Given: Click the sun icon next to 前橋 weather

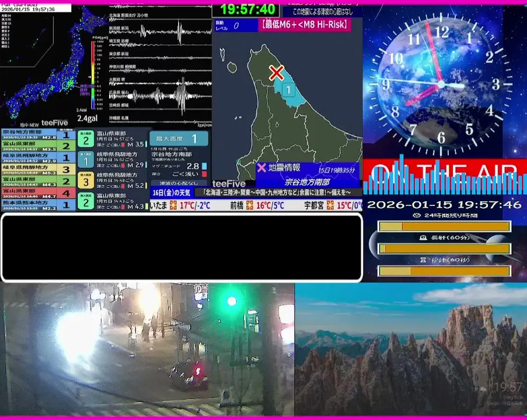Looking at the screenshot, I should coord(250,205).
